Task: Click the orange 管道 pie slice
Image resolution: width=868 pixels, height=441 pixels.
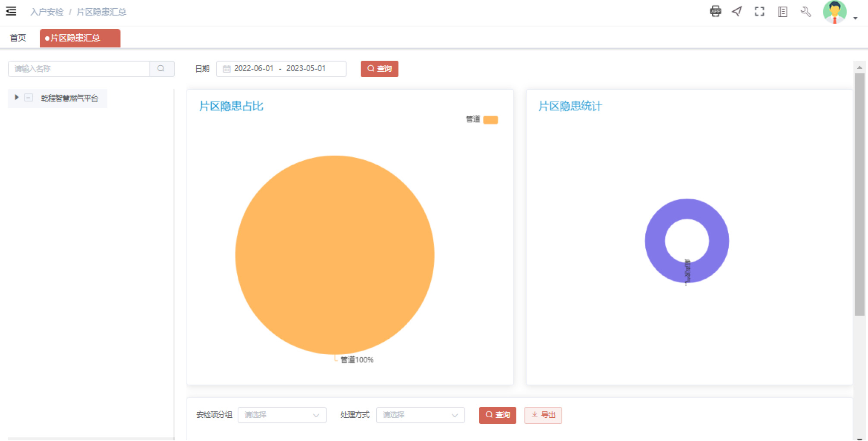Action: [334, 255]
